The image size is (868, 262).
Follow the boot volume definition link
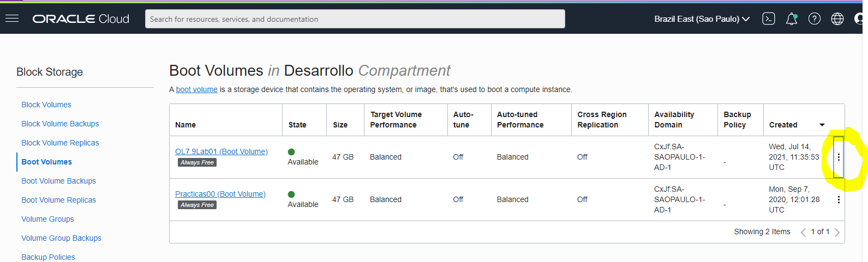point(196,89)
